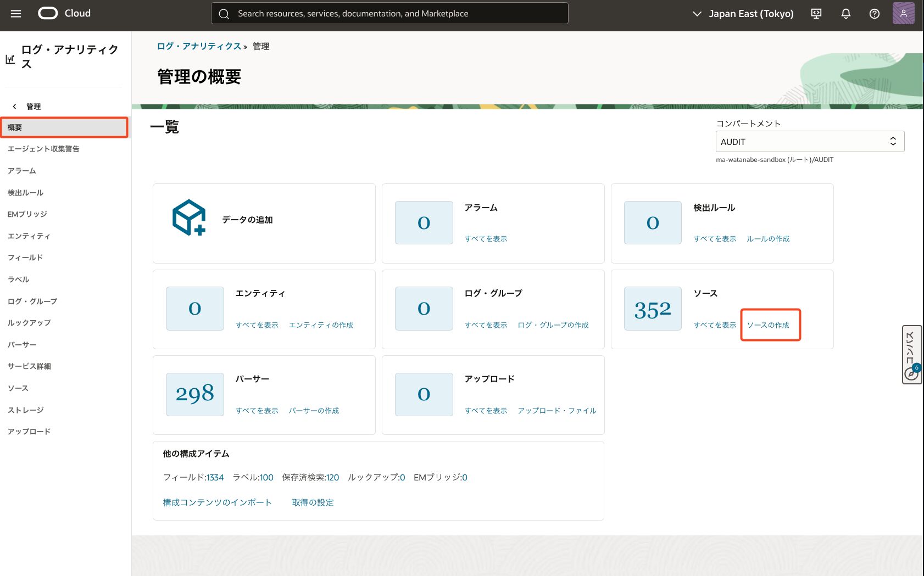Click the ソースの作成 link
Screen dimensions: 924x576
click(x=767, y=325)
